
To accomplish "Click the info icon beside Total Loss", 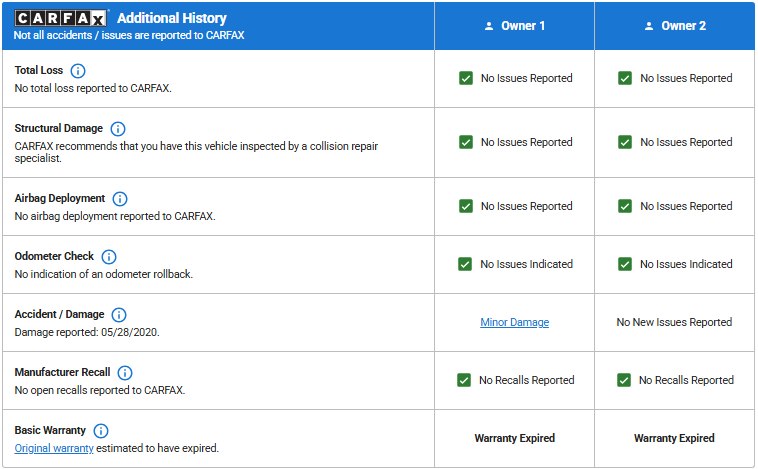I will 78,71.
